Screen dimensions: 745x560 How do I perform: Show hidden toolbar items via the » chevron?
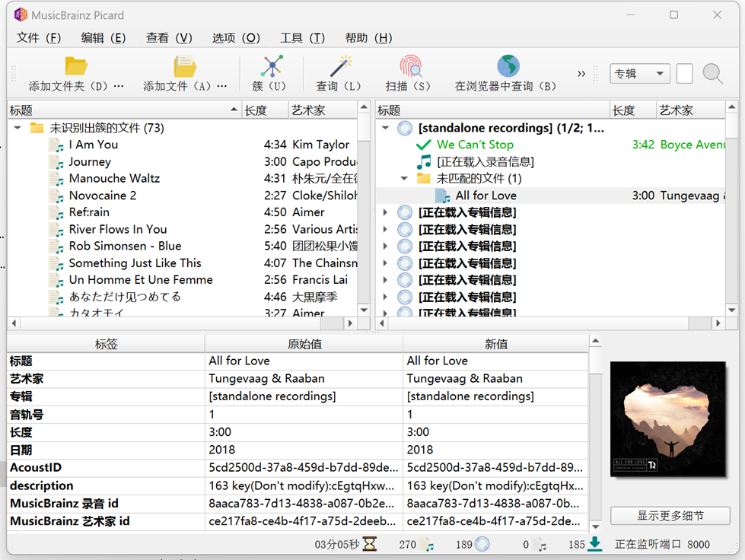[582, 74]
